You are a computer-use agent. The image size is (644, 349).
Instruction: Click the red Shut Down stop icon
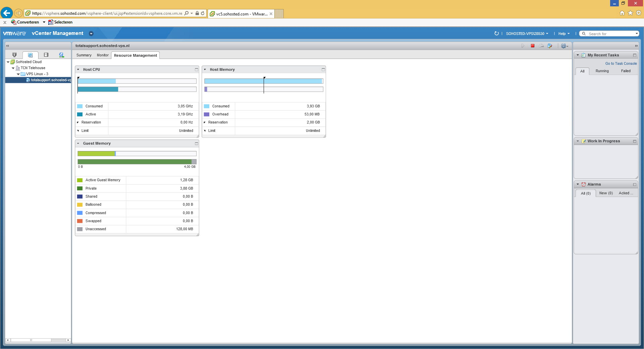[533, 46]
